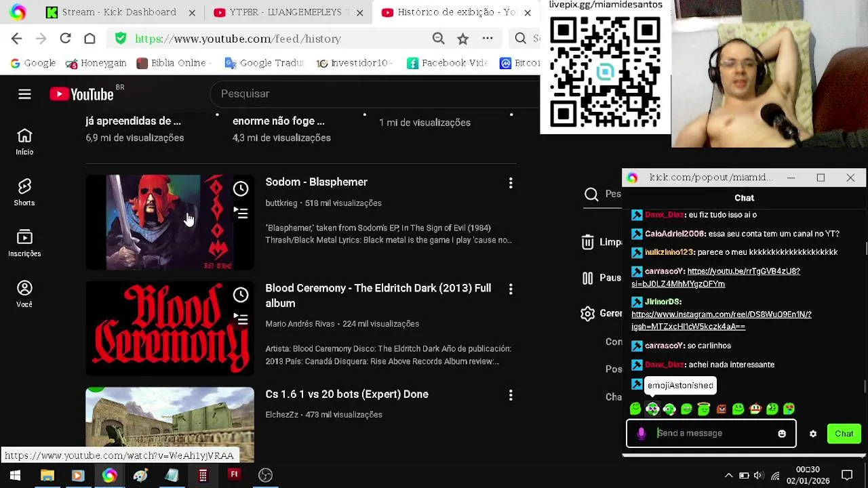Open Honeygain bookmark
Viewport: 868px width, 488px height.
pyautogui.click(x=96, y=63)
